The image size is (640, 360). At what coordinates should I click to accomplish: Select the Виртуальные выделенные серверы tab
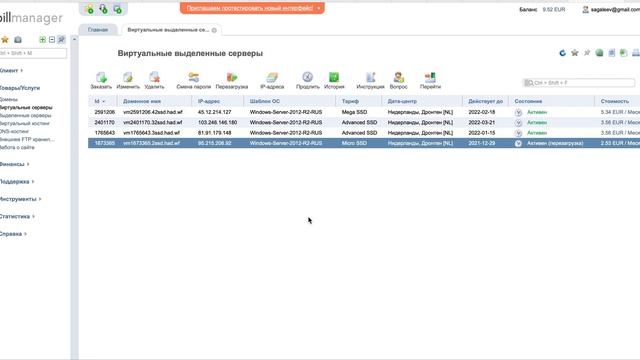(x=168, y=30)
